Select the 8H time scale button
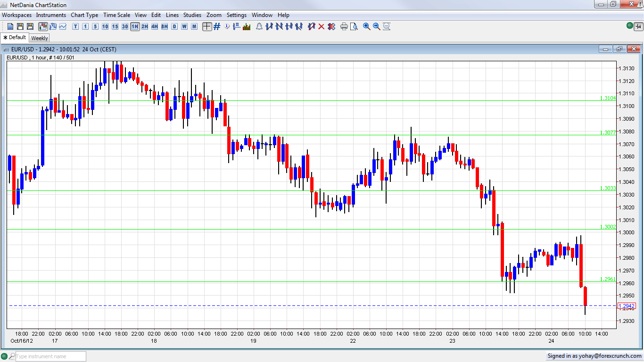 point(165,26)
